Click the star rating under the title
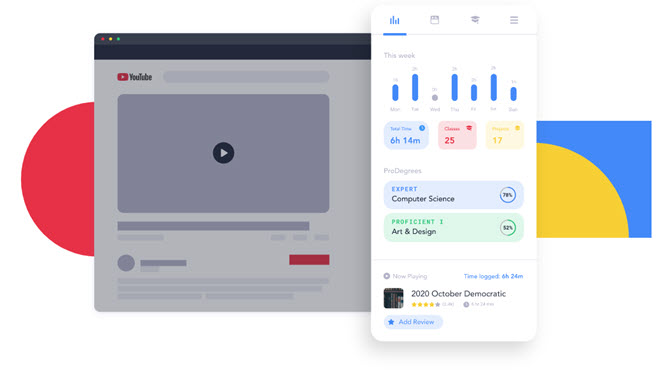The width and height of the screenshot is (670, 370). [426, 304]
